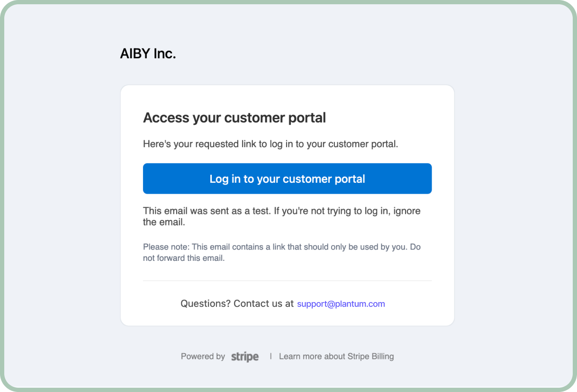
Task: Click the words "the email." ending the test notice
Action: [164, 222]
